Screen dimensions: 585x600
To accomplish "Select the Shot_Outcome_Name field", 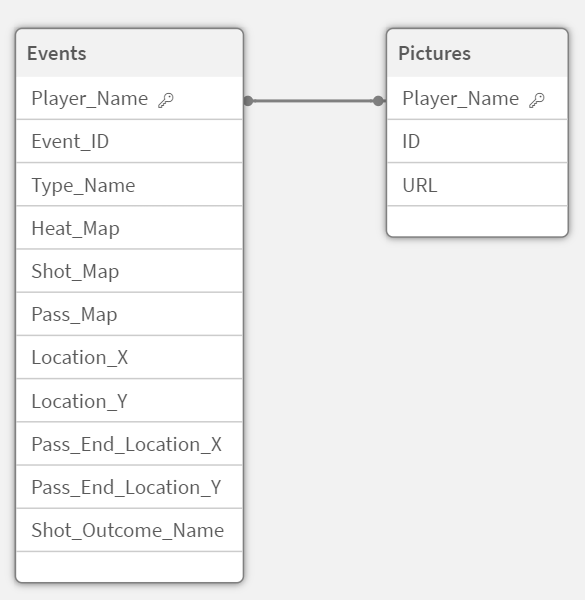I will 129,531.
